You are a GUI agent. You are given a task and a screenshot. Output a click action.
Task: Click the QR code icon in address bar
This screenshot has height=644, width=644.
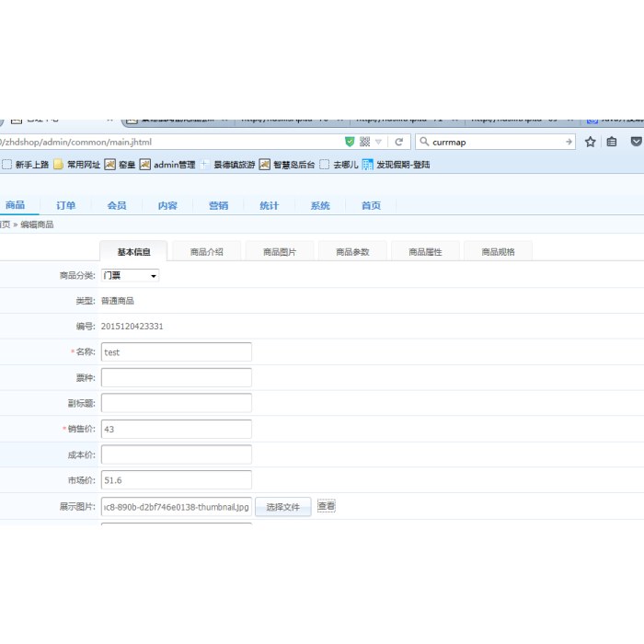coord(364,142)
